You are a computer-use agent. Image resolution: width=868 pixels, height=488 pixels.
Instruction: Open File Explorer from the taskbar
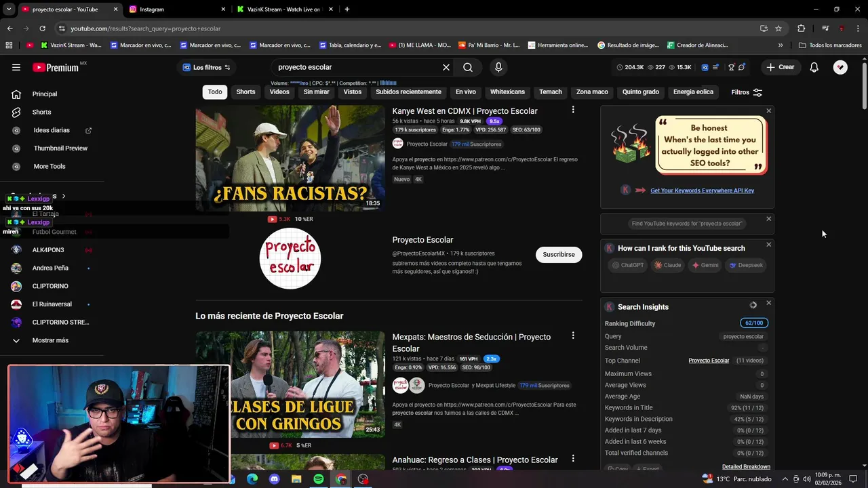pyautogui.click(x=296, y=479)
